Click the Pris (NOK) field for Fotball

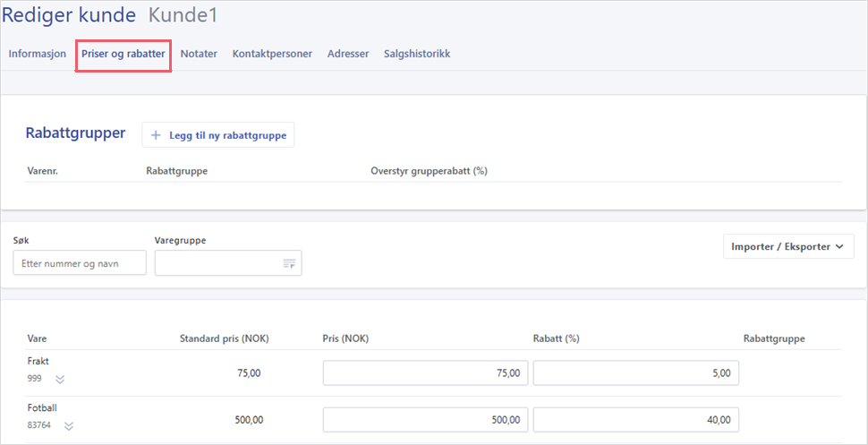coord(425,420)
